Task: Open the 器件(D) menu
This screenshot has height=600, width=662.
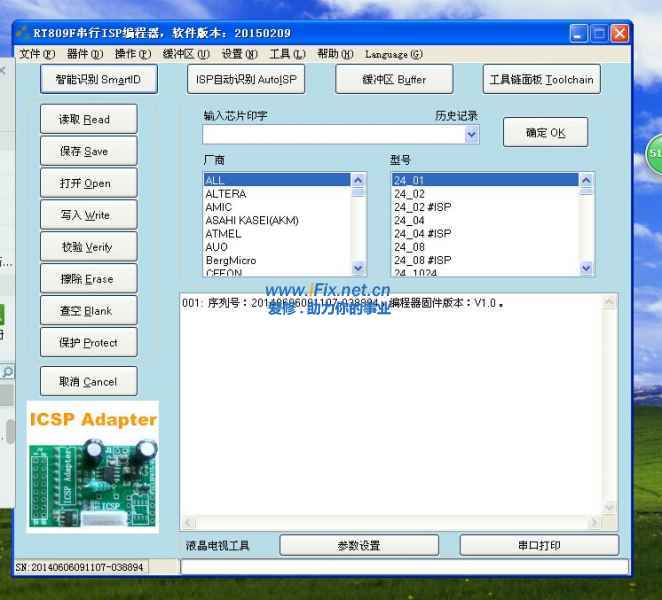Action: 84,54
